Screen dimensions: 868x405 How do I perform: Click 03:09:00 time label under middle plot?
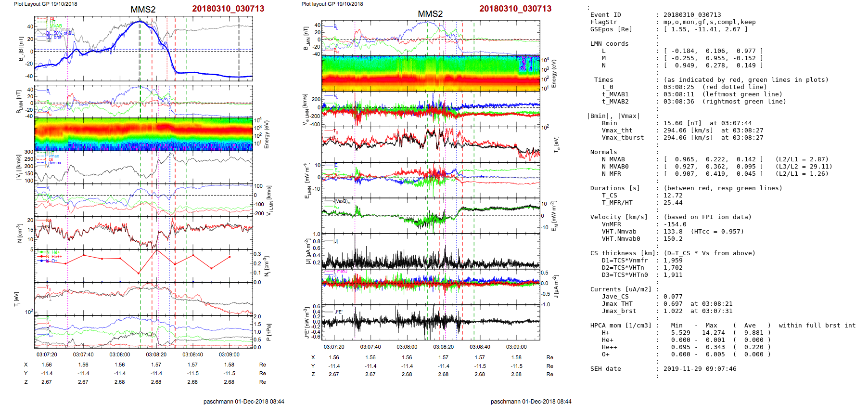tap(516, 347)
